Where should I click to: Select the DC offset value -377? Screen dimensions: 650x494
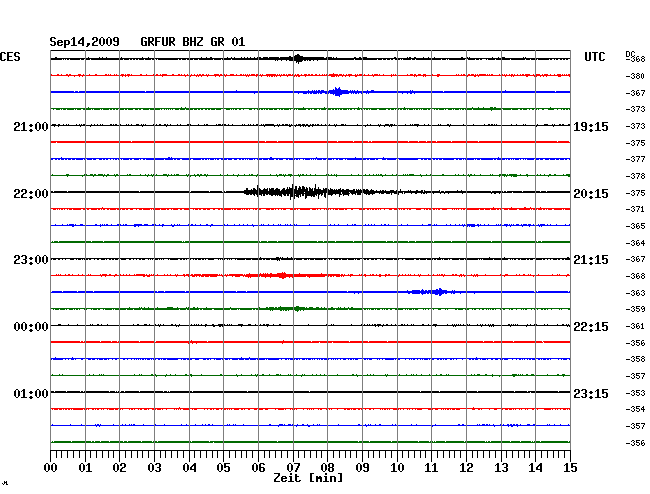(x=635, y=159)
